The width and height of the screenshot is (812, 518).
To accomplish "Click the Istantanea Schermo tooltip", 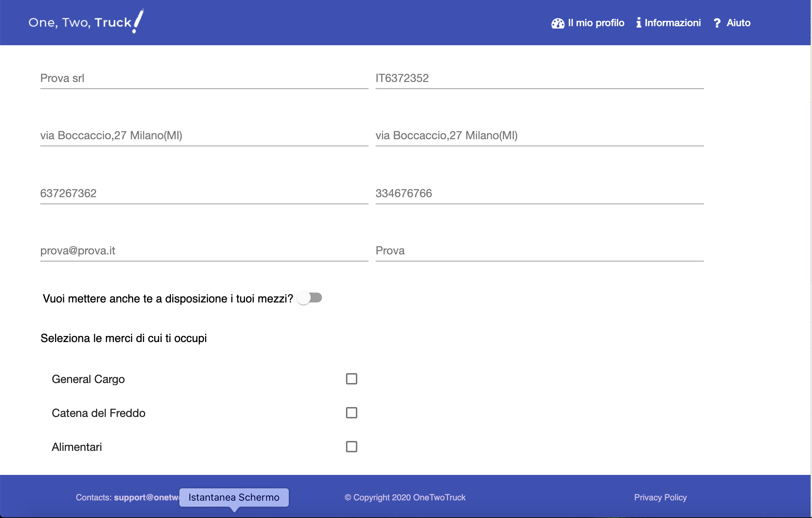I will tap(234, 498).
